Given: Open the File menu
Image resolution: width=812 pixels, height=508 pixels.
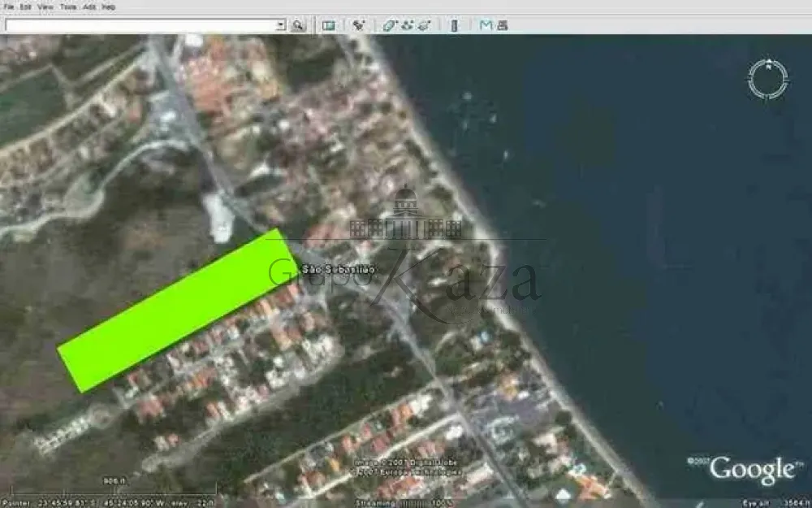Looking at the screenshot, I should click(7, 7).
